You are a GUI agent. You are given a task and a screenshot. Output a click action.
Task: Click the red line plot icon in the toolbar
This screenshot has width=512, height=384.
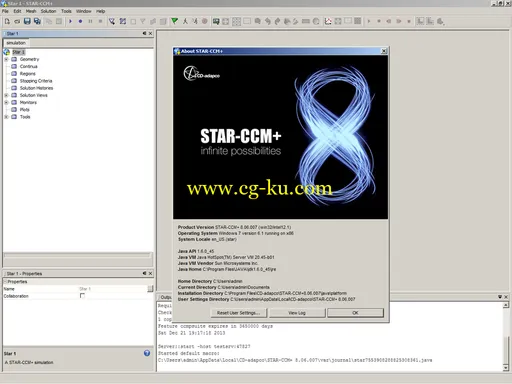328,21
